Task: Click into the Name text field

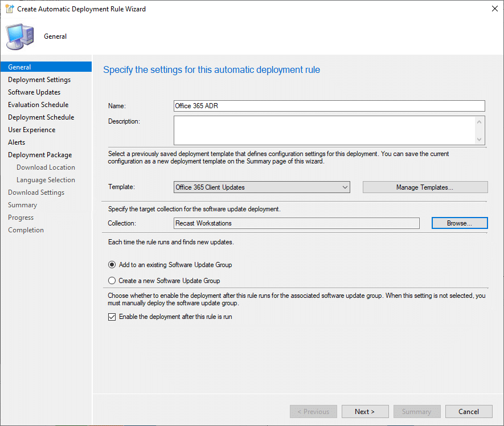Action: [329, 106]
